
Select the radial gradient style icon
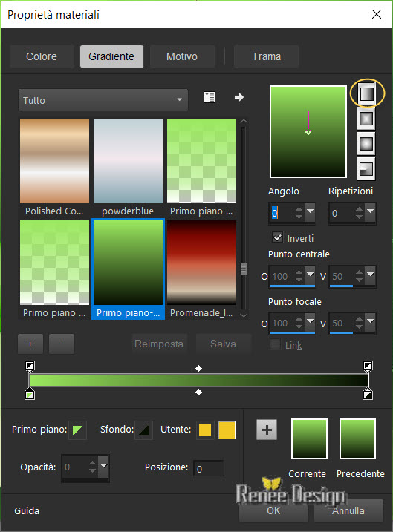pyautogui.click(x=366, y=169)
